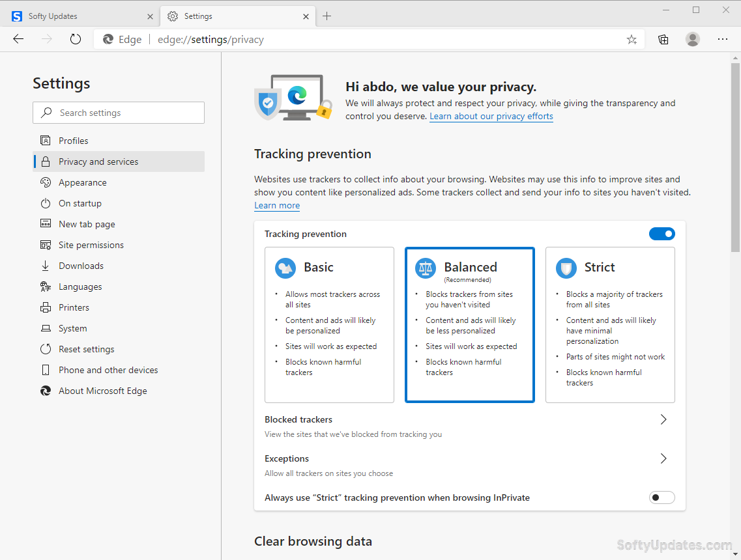Enable always Strict for InPrivate toggle

(661, 497)
